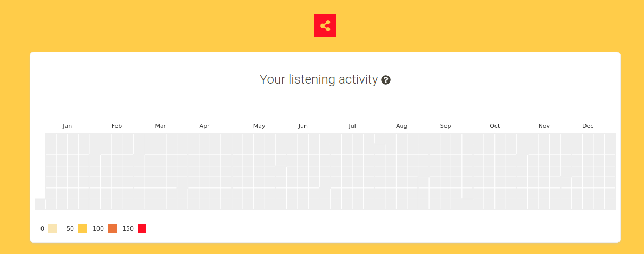644x254 pixels.
Task: Select the red 150 legend swatch
Action: pyautogui.click(x=142, y=228)
